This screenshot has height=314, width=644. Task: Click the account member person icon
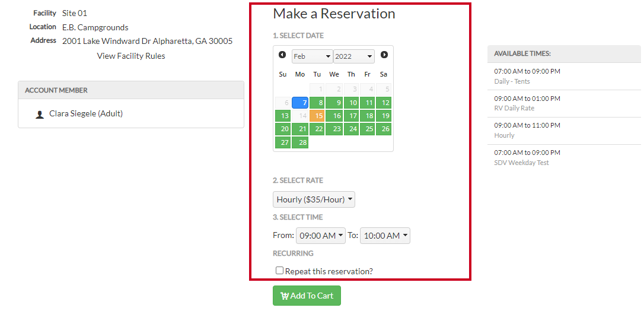pyautogui.click(x=39, y=115)
